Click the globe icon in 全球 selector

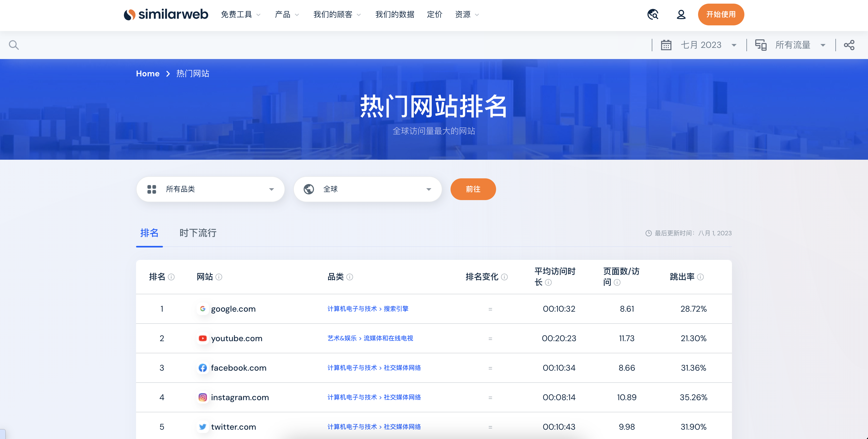(x=309, y=189)
